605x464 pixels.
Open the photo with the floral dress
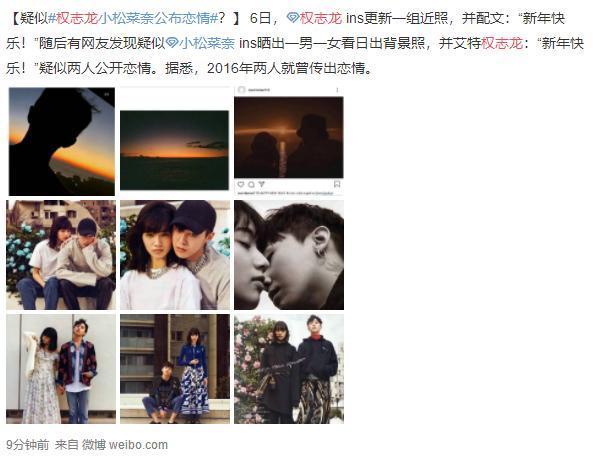point(61,369)
